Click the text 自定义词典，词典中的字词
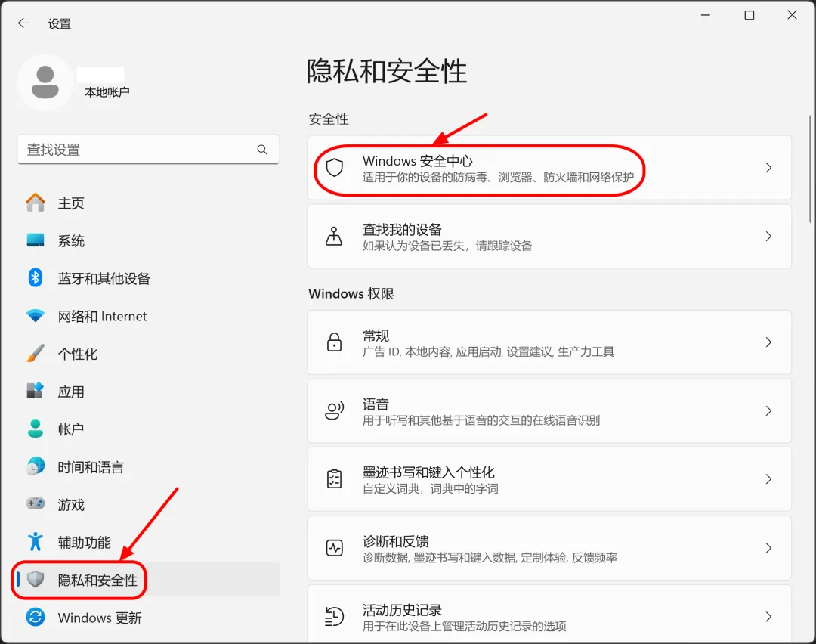 point(431,488)
